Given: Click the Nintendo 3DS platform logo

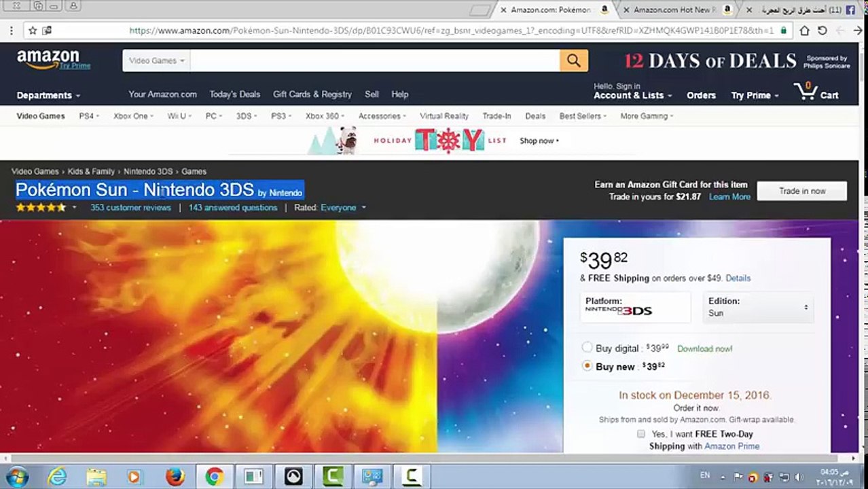Looking at the screenshot, I should point(619,310).
